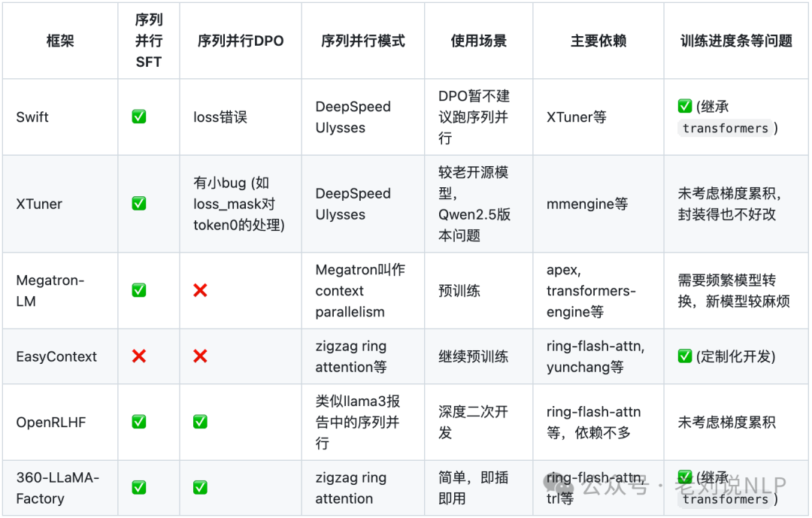Click OpenRLHF's green checkmark in DPO column

tap(200, 422)
